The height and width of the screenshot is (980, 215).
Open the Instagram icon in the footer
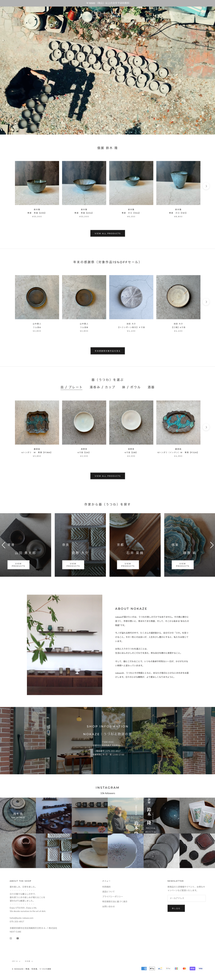(11, 938)
